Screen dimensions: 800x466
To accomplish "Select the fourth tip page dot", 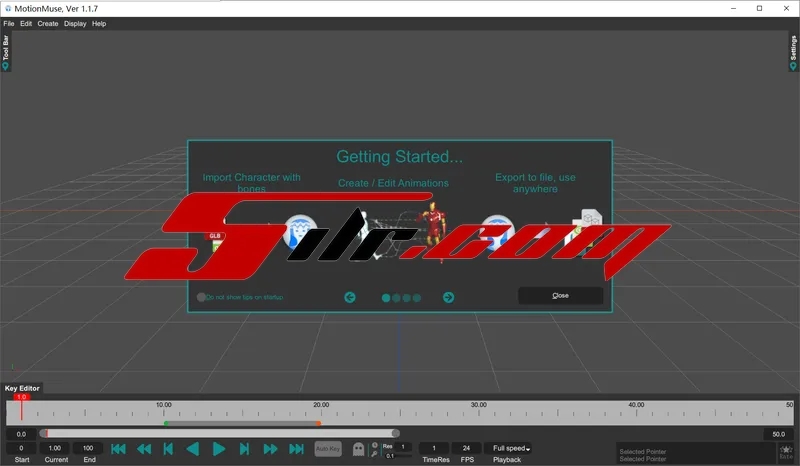I will tap(417, 298).
